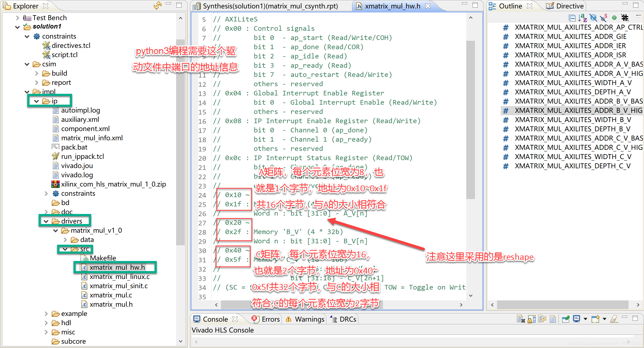
Task: Switch to the Directive tab
Action: (x=565, y=6)
